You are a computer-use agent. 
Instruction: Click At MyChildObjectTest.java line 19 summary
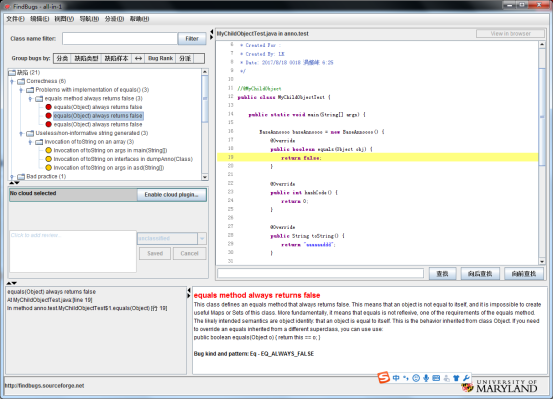(x=50, y=300)
